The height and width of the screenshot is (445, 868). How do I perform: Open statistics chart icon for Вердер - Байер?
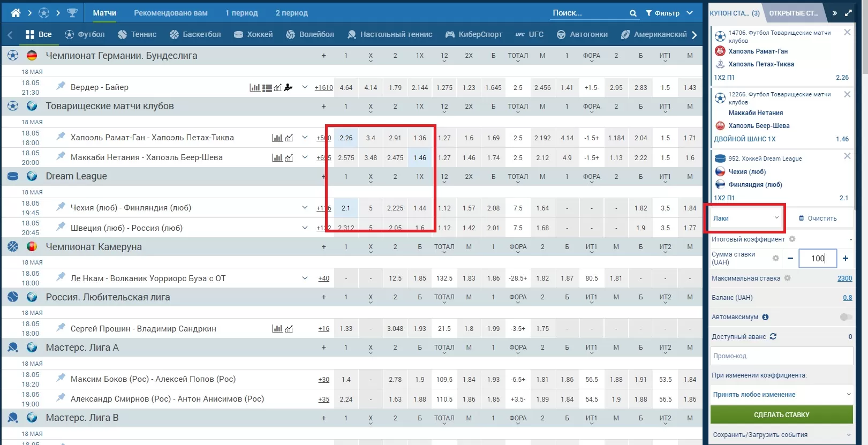tap(255, 87)
